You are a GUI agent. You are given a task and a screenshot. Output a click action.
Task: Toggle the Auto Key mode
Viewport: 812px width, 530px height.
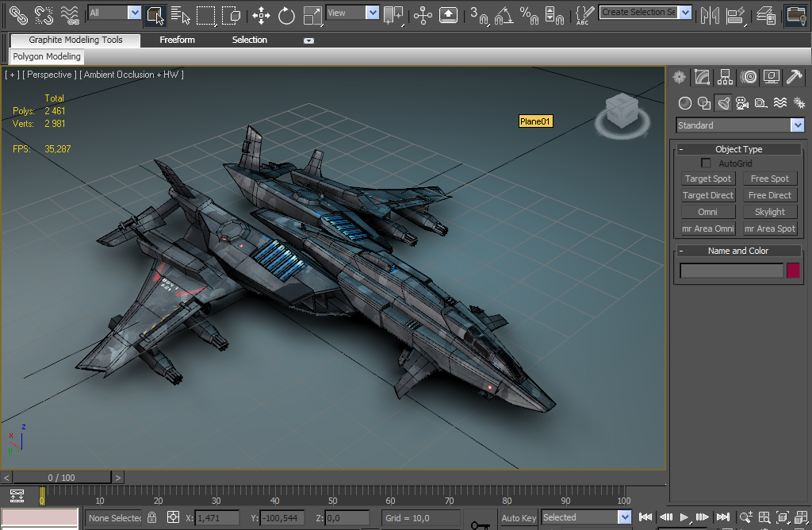coord(519,518)
